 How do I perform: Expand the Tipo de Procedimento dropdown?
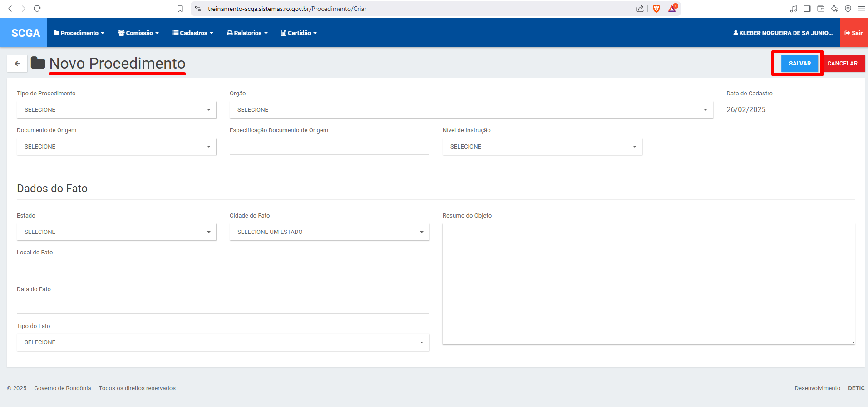tap(117, 110)
